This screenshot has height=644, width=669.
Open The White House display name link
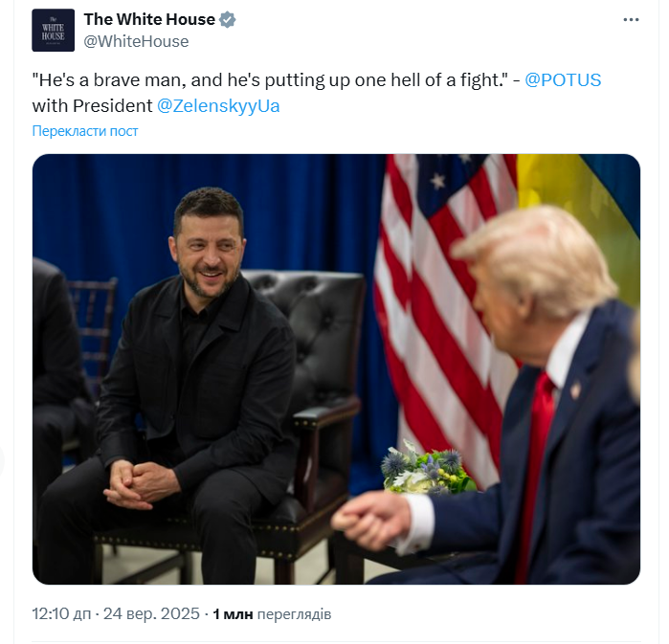coord(149,20)
